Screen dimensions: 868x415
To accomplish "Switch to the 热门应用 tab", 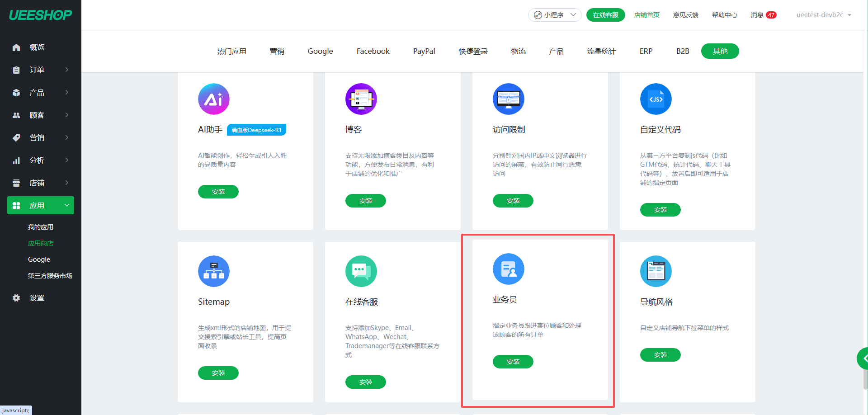I will (x=231, y=51).
